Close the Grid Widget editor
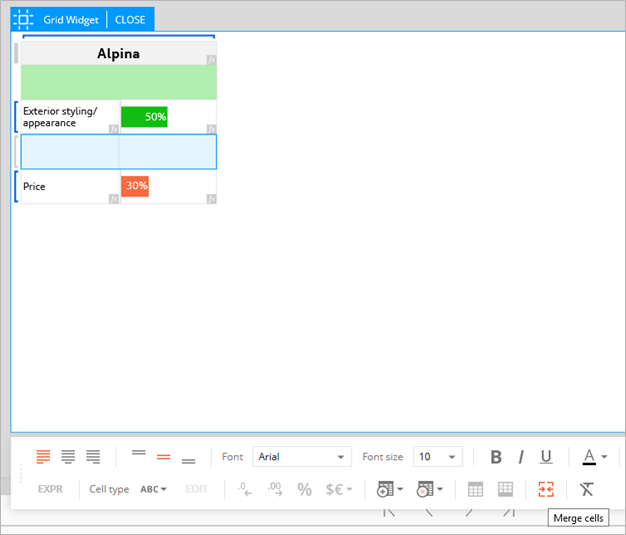The height and width of the screenshot is (535, 626). click(x=130, y=20)
